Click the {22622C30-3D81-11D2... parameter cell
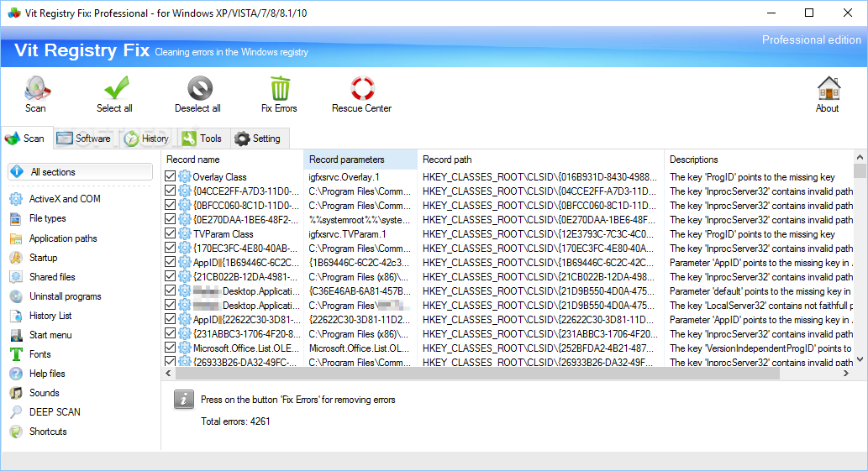 [x=360, y=320]
